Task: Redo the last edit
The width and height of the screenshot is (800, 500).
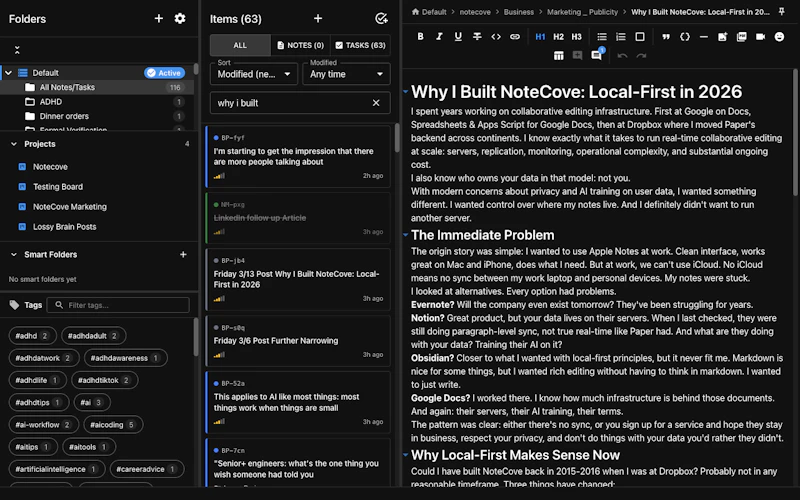Action: click(x=641, y=55)
